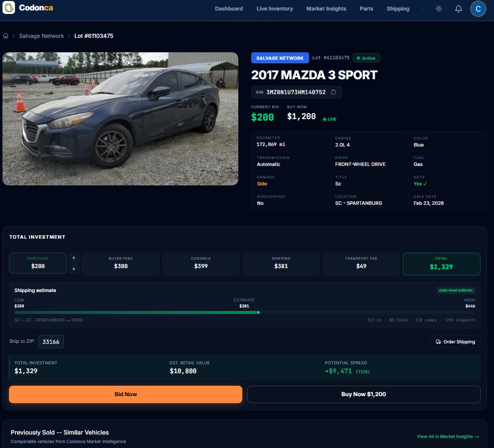The image size is (494, 448).
Task: Click the SC - SPARTANBURG location value
Action: (358, 203)
